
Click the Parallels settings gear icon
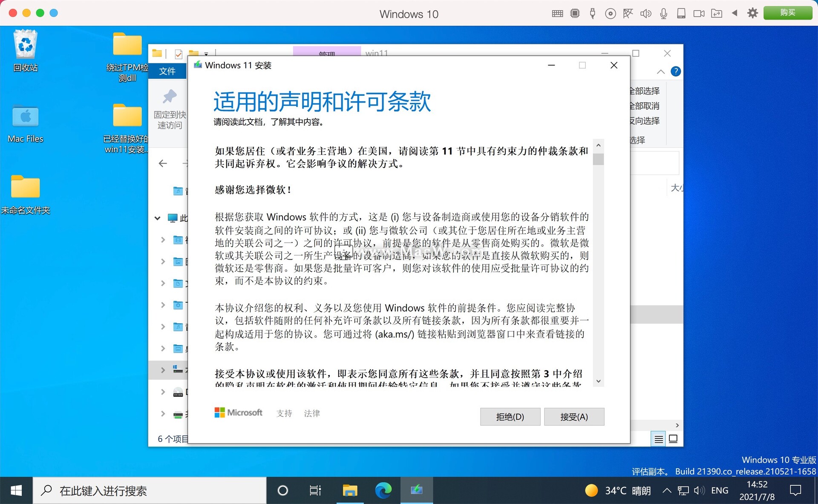click(x=752, y=13)
